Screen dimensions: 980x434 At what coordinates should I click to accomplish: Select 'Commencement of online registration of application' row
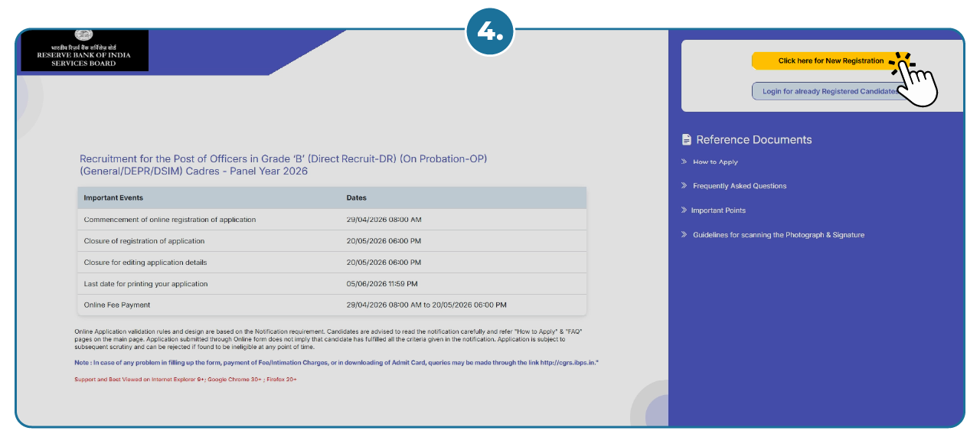point(332,220)
